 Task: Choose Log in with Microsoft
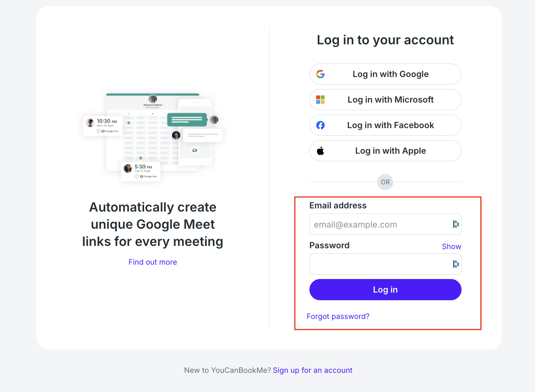click(385, 100)
